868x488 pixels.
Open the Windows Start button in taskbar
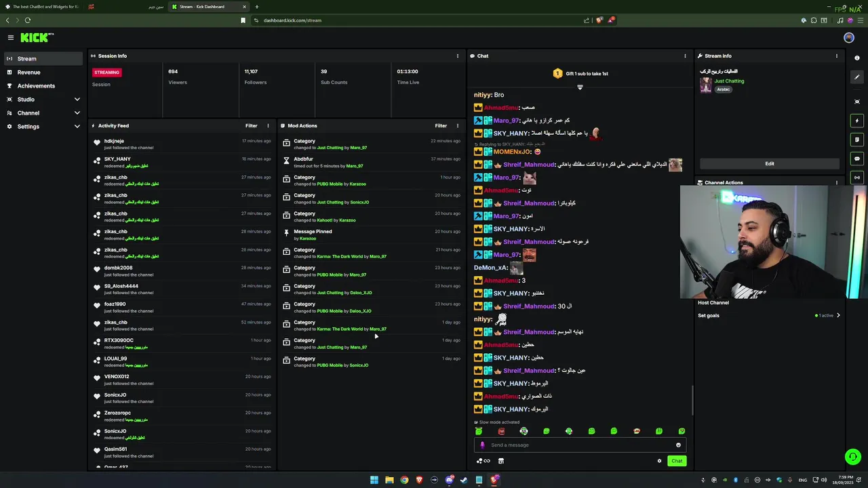374,480
